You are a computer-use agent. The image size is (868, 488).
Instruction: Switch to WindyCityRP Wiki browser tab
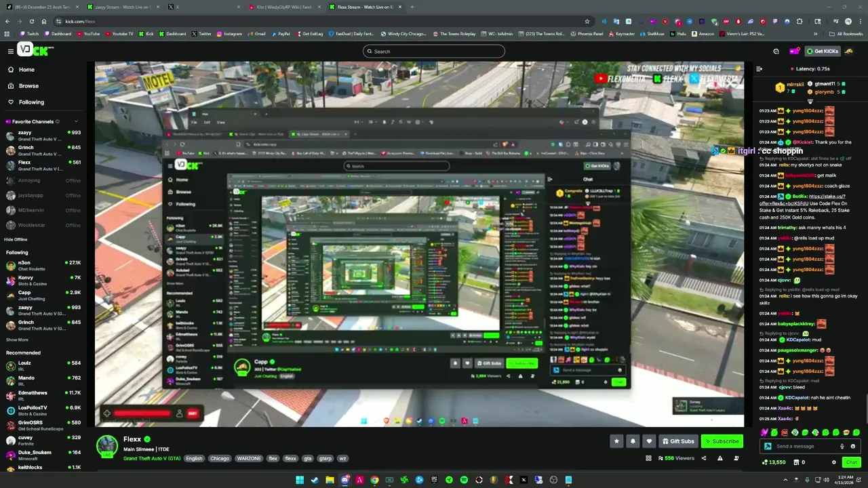tap(285, 7)
